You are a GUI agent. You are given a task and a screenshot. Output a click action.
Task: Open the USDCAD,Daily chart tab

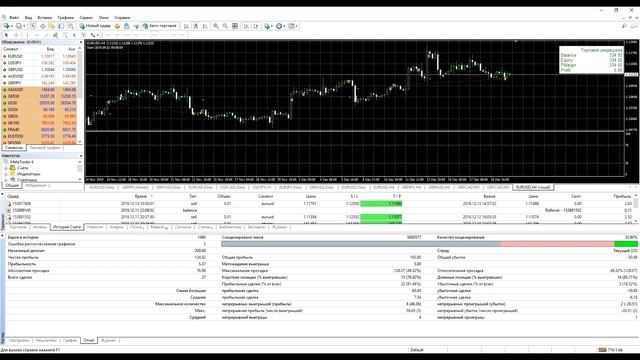point(232,187)
